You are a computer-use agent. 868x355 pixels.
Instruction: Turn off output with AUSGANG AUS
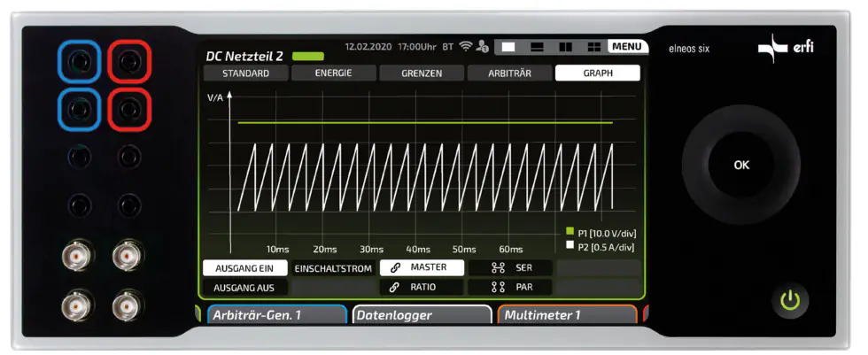(245, 288)
